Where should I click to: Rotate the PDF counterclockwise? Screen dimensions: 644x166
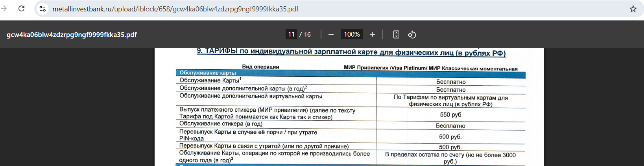[x=412, y=35]
